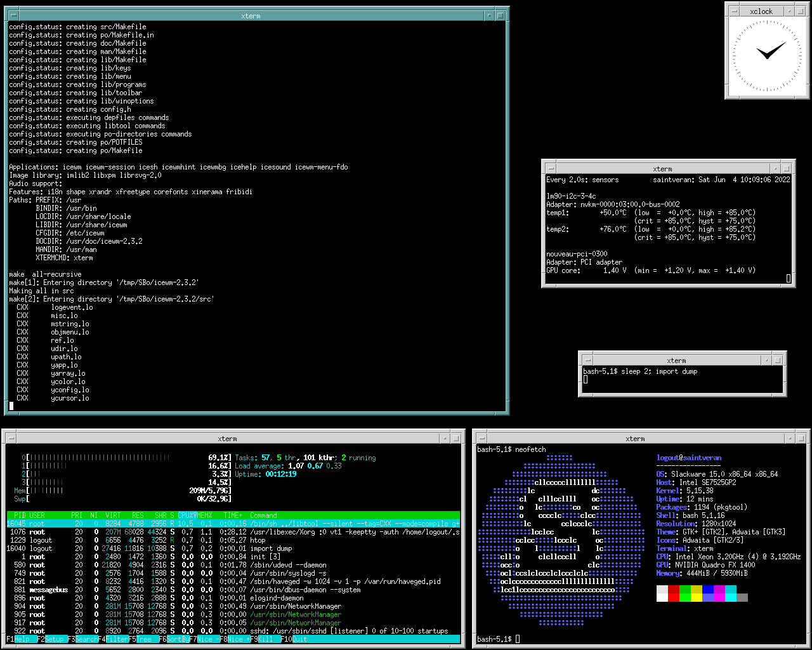Minimize the xclock window
The height and width of the screenshot is (650, 812).
pyautogui.click(x=789, y=11)
